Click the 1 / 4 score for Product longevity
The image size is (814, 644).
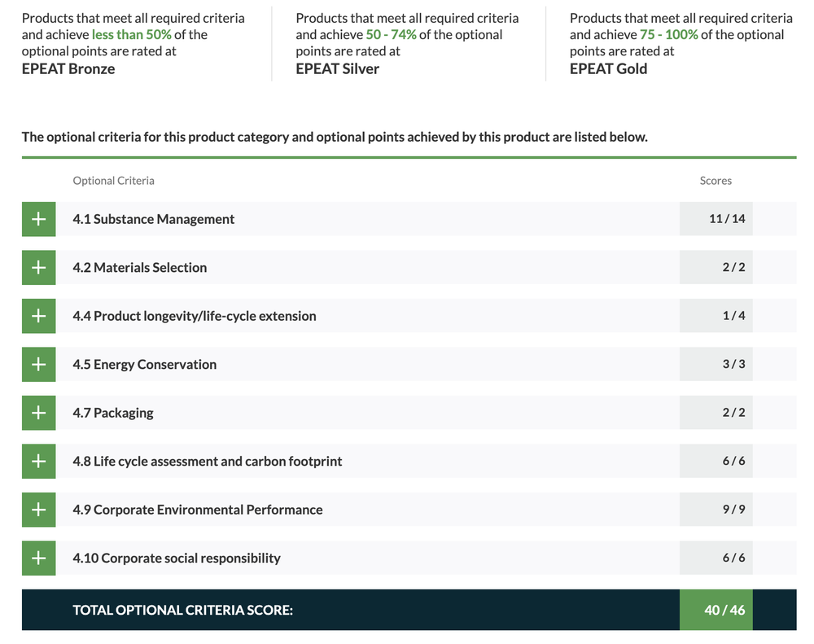pyautogui.click(x=716, y=315)
